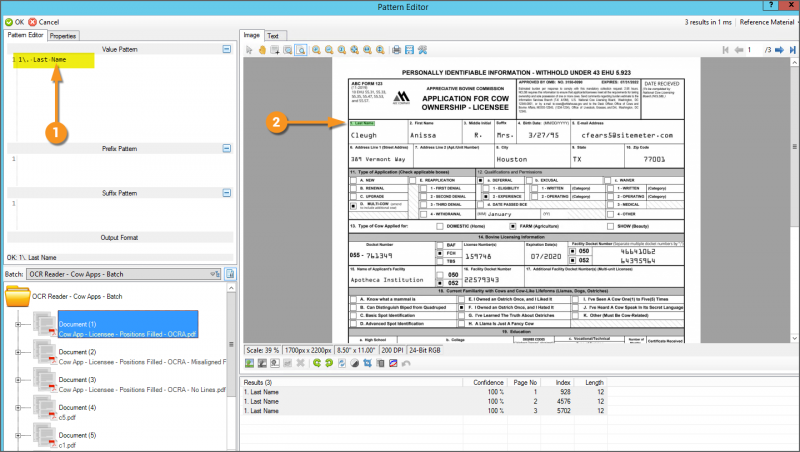800x452 pixels.
Task: Jump to the last page
Action: 793,49
